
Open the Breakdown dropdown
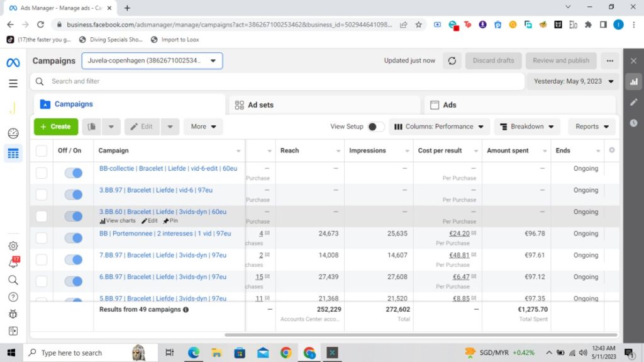click(x=527, y=127)
